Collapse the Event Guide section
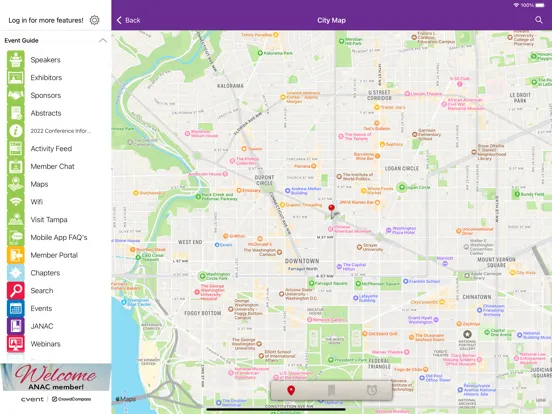 point(102,40)
